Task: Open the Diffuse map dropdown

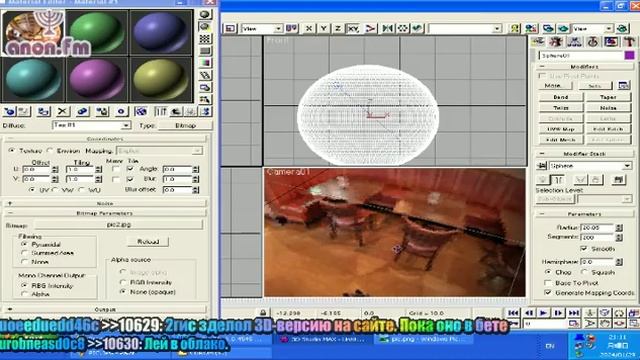Action: tap(126, 125)
